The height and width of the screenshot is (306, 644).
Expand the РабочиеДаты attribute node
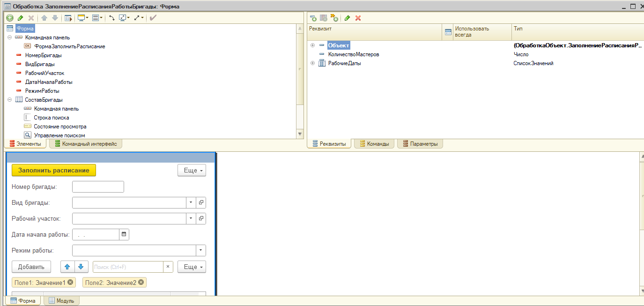pyautogui.click(x=312, y=63)
